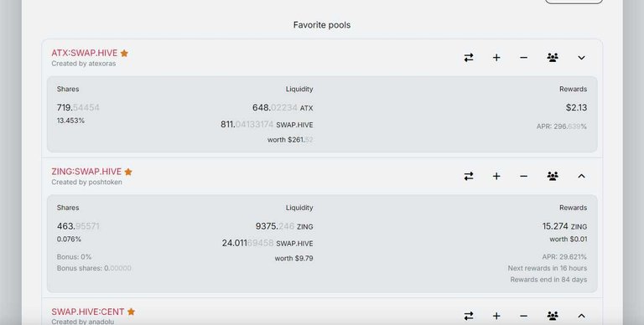Toggle favorite star on ZING:SWAP.HIVE
This screenshot has height=325, width=644.
pyautogui.click(x=128, y=172)
